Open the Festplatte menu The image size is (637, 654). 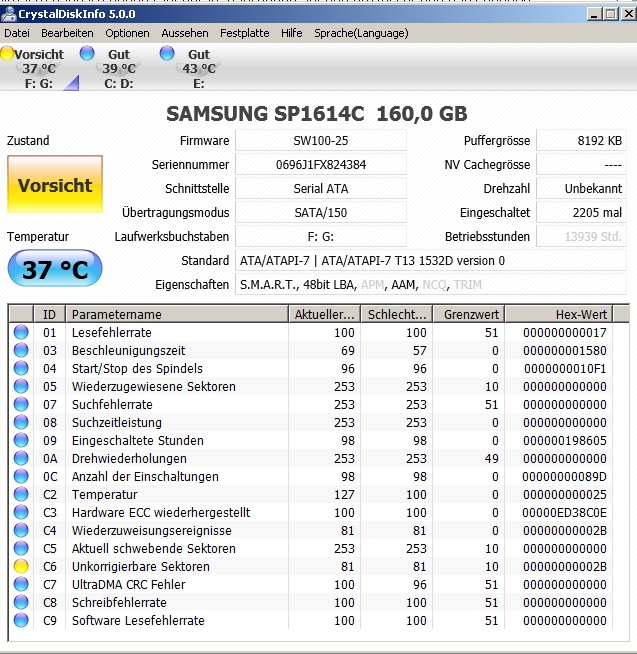pyautogui.click(x=244, y=33)
